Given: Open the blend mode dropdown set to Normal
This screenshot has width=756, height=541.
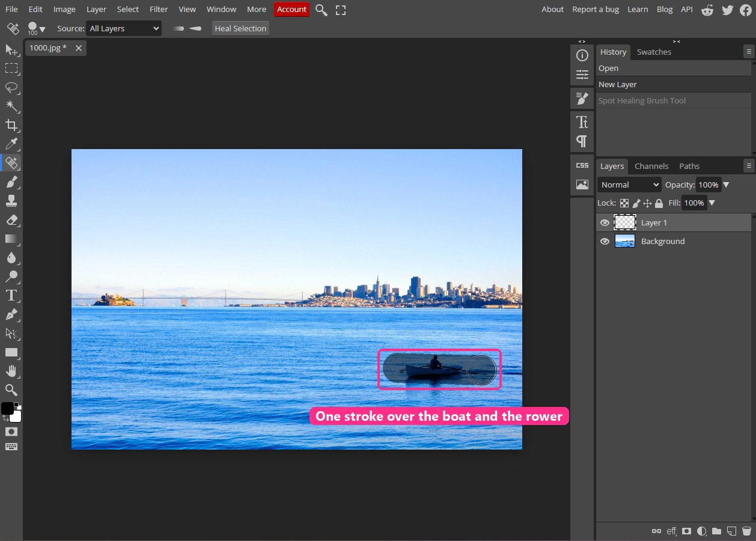Looking at the screenshot, I should point(629,185).
